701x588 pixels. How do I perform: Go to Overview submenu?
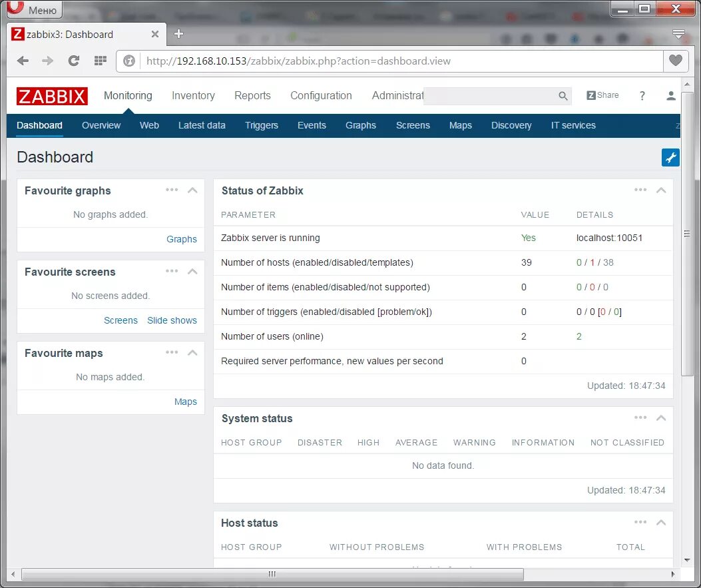coord(101,125)
